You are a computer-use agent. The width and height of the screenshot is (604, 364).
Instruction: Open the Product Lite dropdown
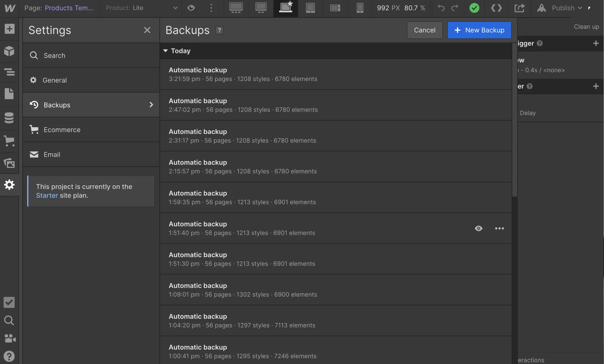coord(142,8)
